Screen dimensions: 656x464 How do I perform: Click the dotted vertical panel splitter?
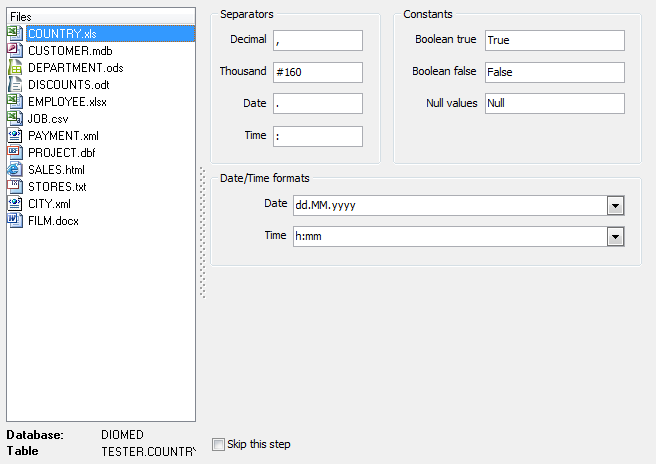[x=203, y=232]
